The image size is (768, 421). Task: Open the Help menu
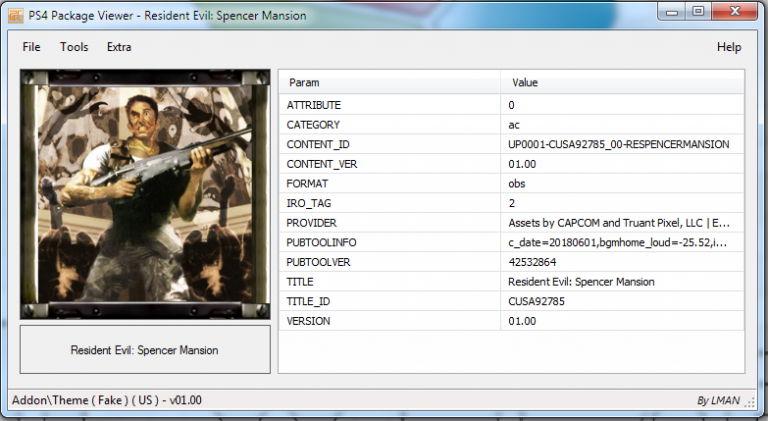[x=729, y=47]
